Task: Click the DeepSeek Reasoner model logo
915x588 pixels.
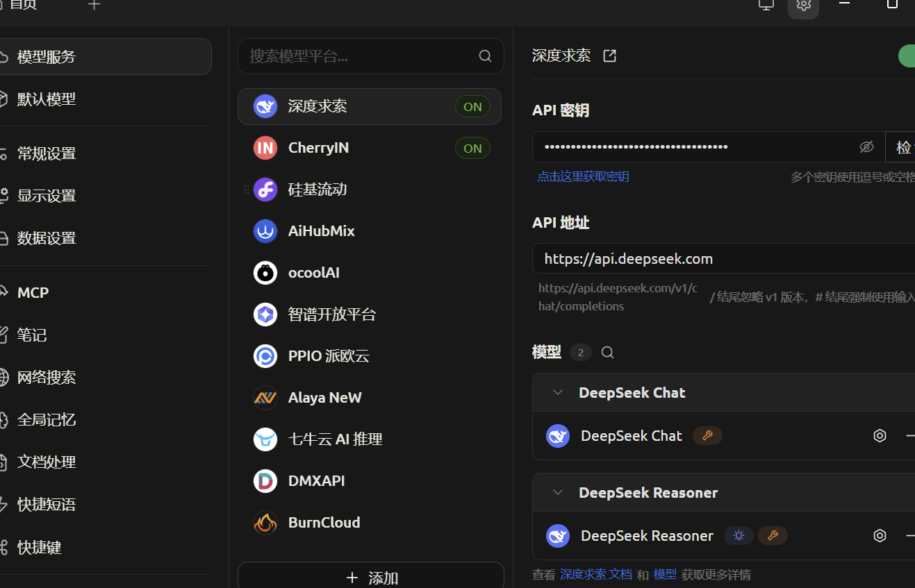Action: coord(558,536)
